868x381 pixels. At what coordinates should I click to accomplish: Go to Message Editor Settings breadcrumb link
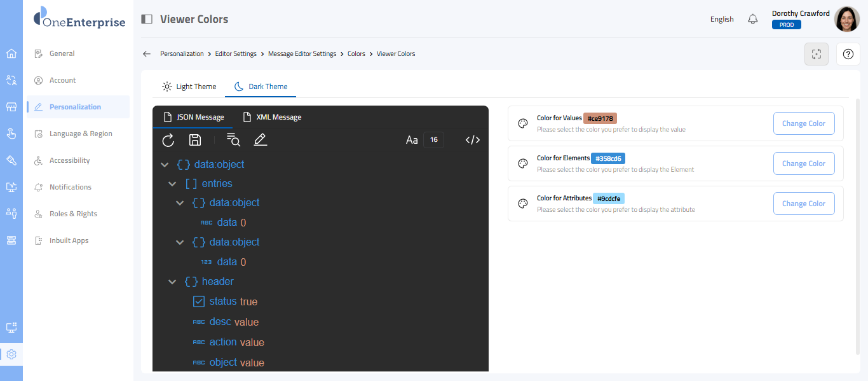(x=302, y=54)
